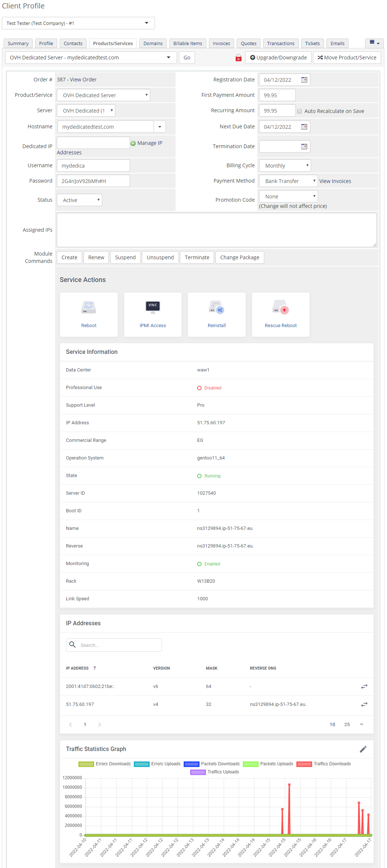Go to previous page of IP addresses
This screenshot has width=387, height=868.
(70, 725)
